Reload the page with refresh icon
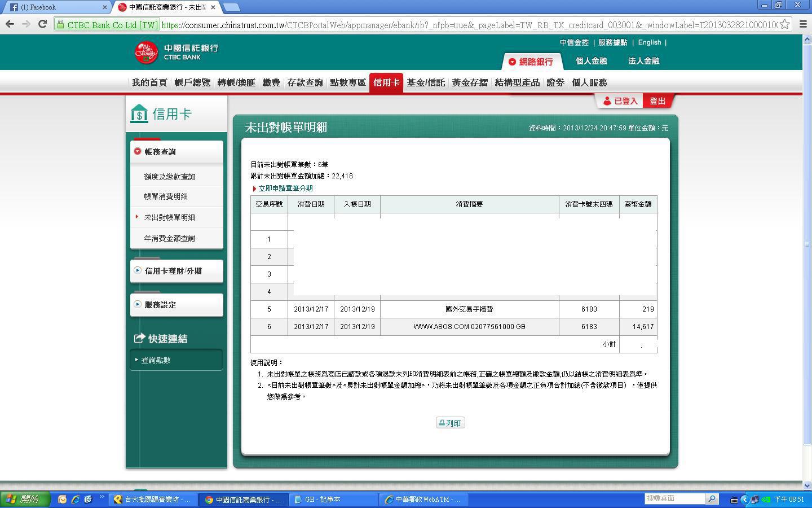The width and height of the screenshot is (812, 508). (x=42, y=24)
